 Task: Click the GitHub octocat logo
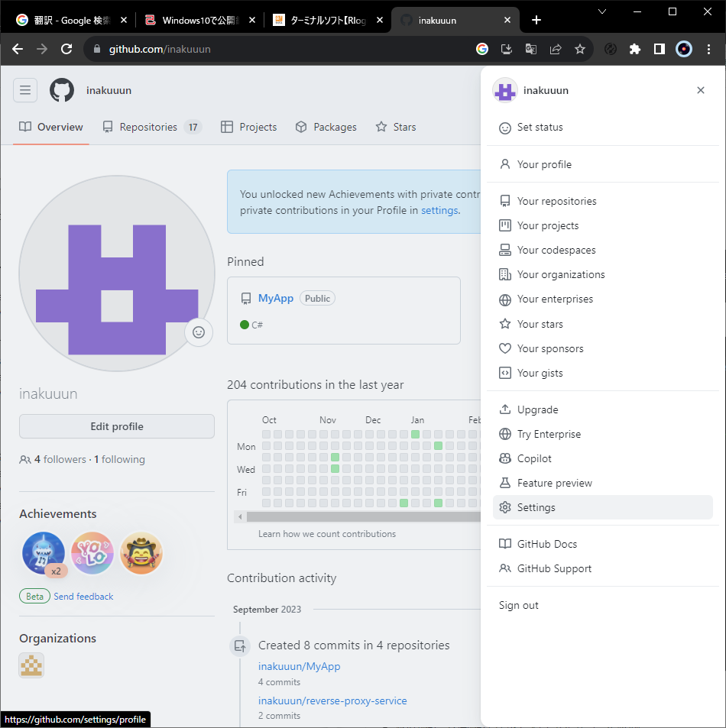(x=61, y=89)
